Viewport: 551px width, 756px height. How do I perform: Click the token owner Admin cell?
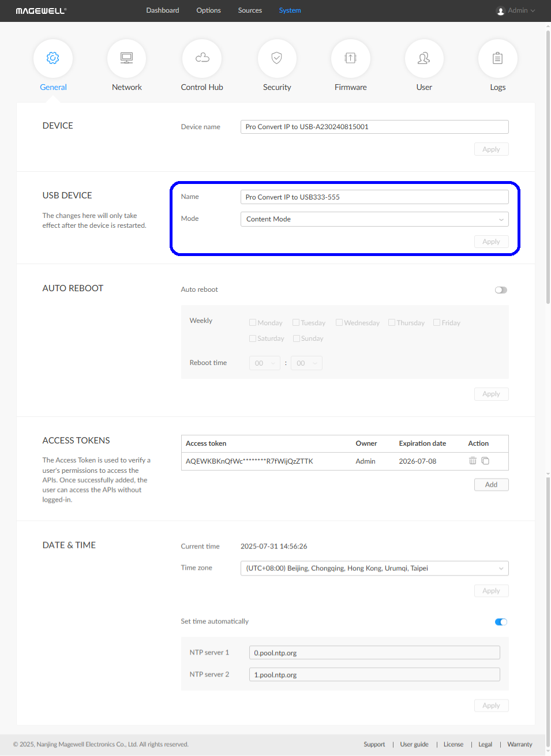click(x=366, y=461)
